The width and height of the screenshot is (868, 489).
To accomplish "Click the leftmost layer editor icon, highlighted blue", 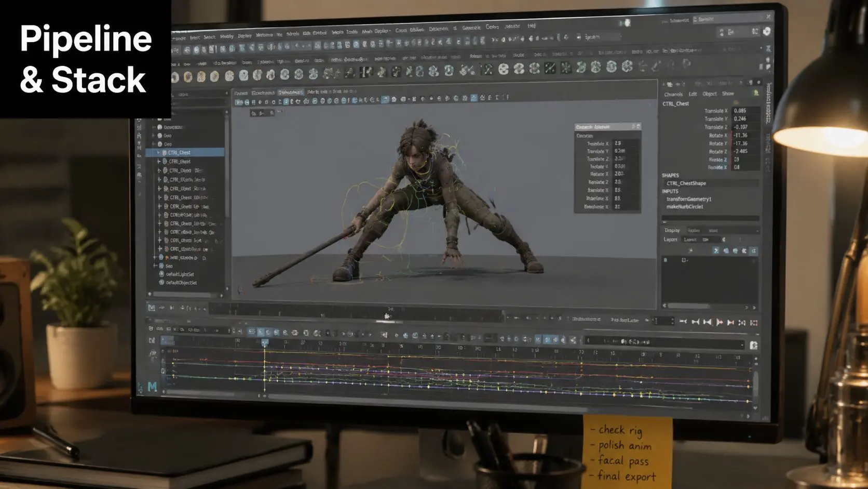I will coord(716,250).
